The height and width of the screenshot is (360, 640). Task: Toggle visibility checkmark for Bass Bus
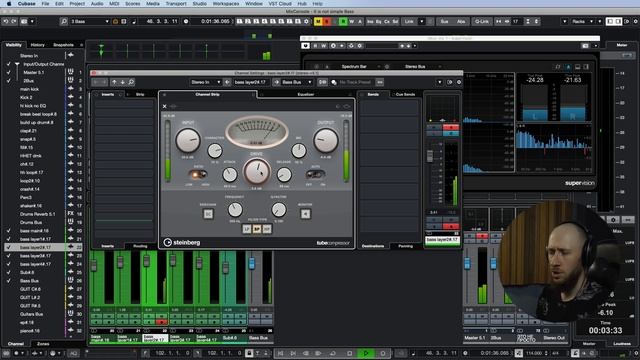[9, 281]
